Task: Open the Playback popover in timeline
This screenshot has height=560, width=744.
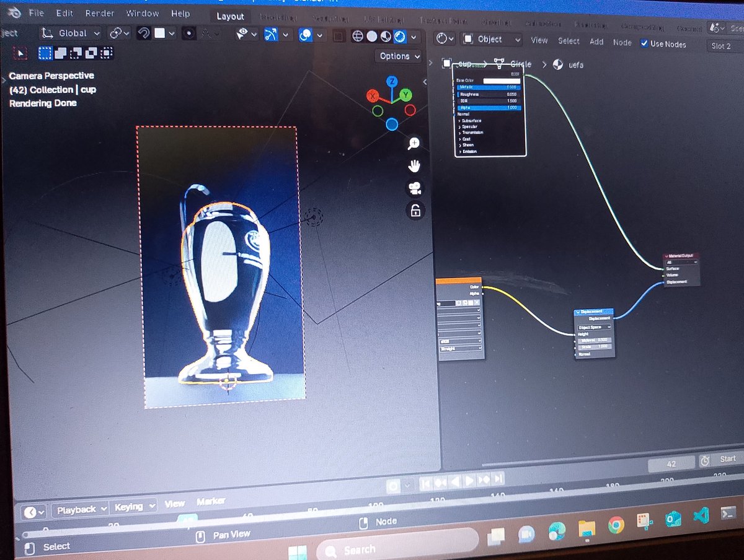Action: click(x=80, y=509)
